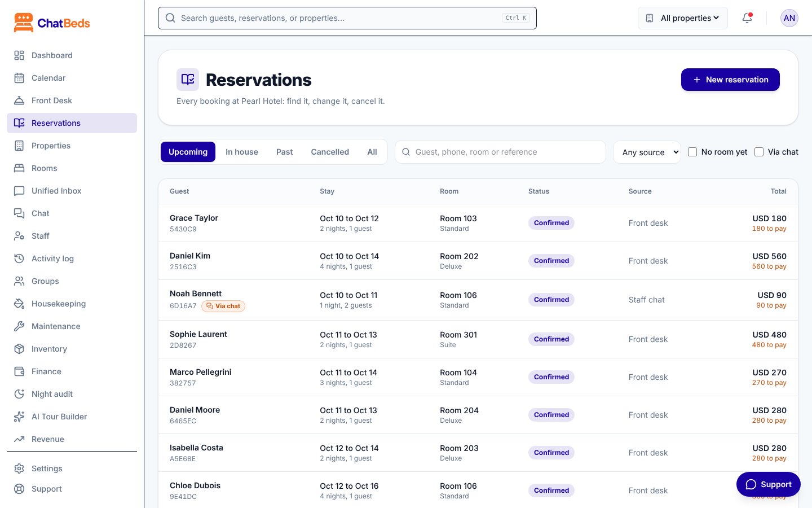This screenshot has height=508, width=812.
Task: Open Maintenance wrench icon
Action: coord(19,326)
